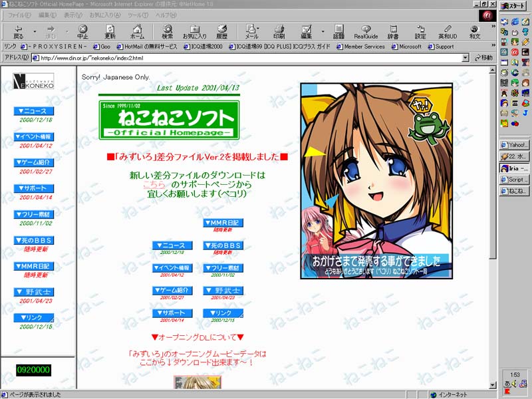This screenshot has width=532, height=399.
Task: Expand the links bar overflow chevron
Action: tap(493, 45)
